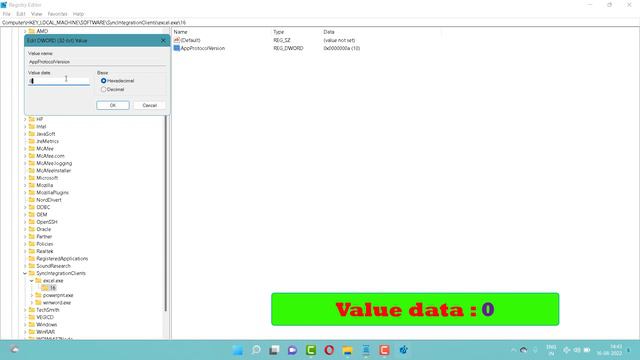Expand the Mozilla registry key
The height and width of the screenshot is (360, 640).
(25, 185)
